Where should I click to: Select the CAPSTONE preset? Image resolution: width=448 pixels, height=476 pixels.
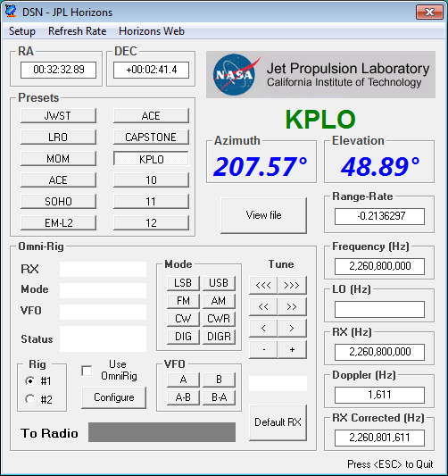151,138
